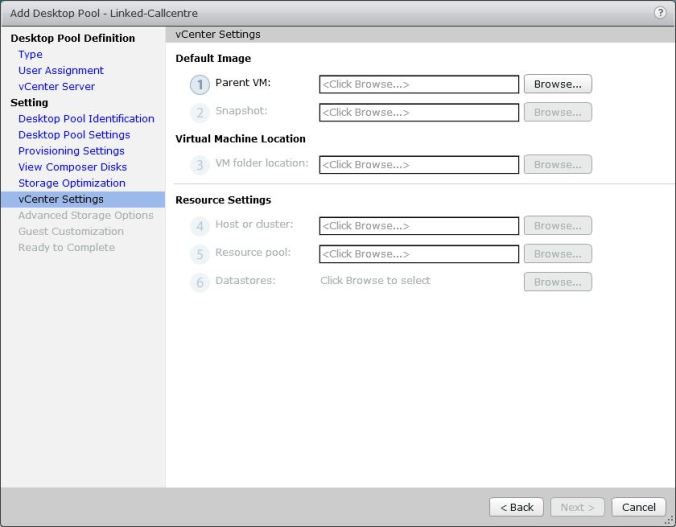Cancel the Add Desktop Pool wizard
The width and height of the screenshot is (676, 527).
tap(638, 507)
